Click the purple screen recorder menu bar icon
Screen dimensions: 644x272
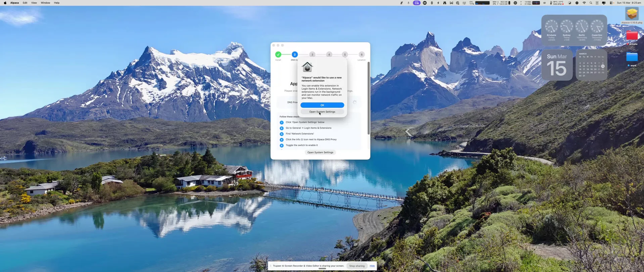[416, 3]
